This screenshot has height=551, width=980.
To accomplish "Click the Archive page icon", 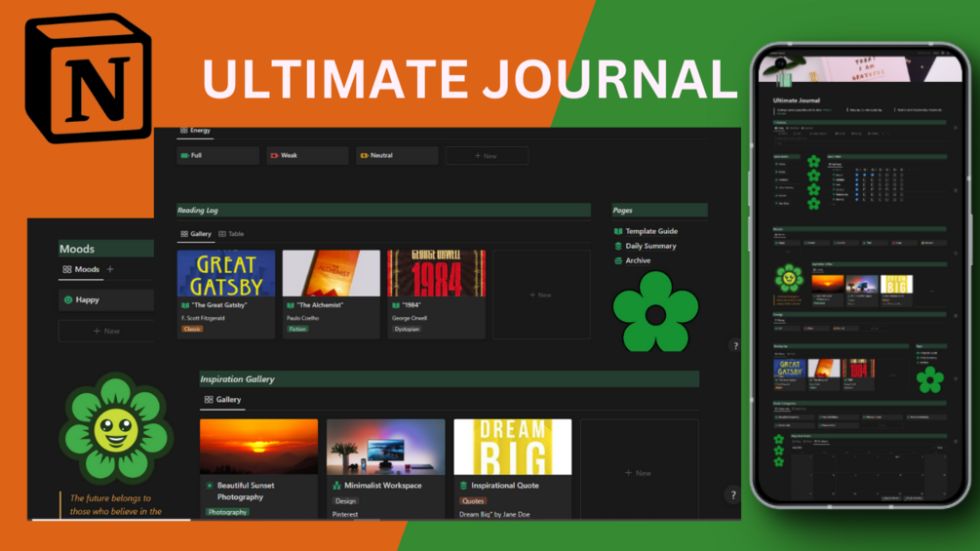I will 618,260.
